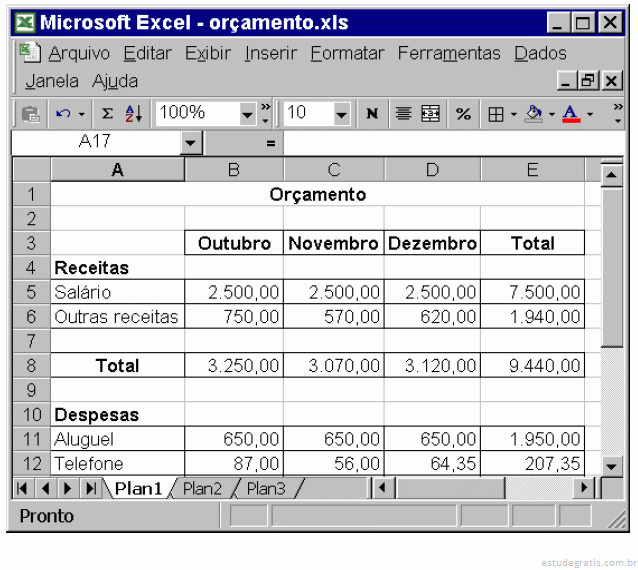Expand the Name Box dropdown arrow

(x=191, y=143)
